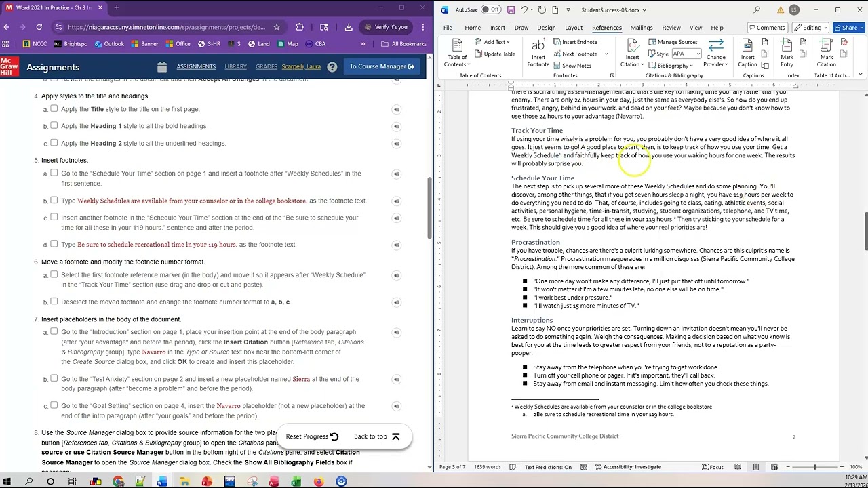Click the Insert Footnote icon
The height and width of the screenshot is (488, 868).
pyautogui.click(x=538, y=52)
